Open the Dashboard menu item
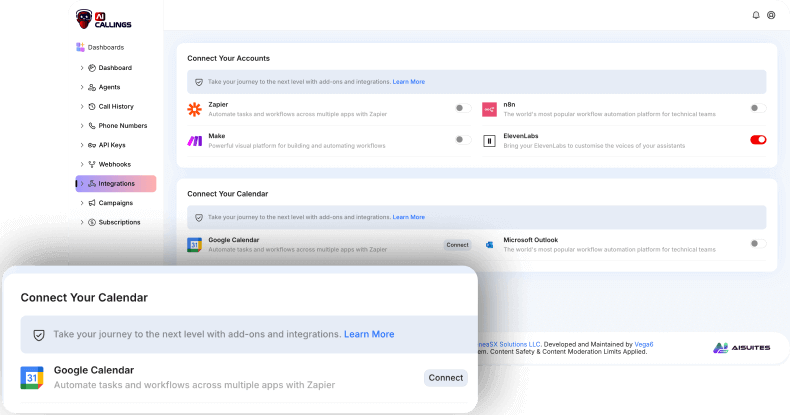The height and width of the screenshot is (415, 790). [115, 68]
